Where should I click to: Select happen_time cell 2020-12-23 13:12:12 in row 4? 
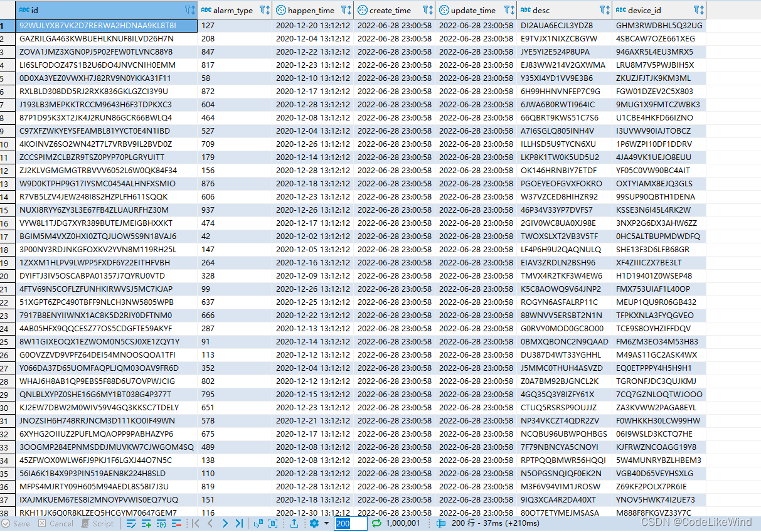click(x=313, y=65)
